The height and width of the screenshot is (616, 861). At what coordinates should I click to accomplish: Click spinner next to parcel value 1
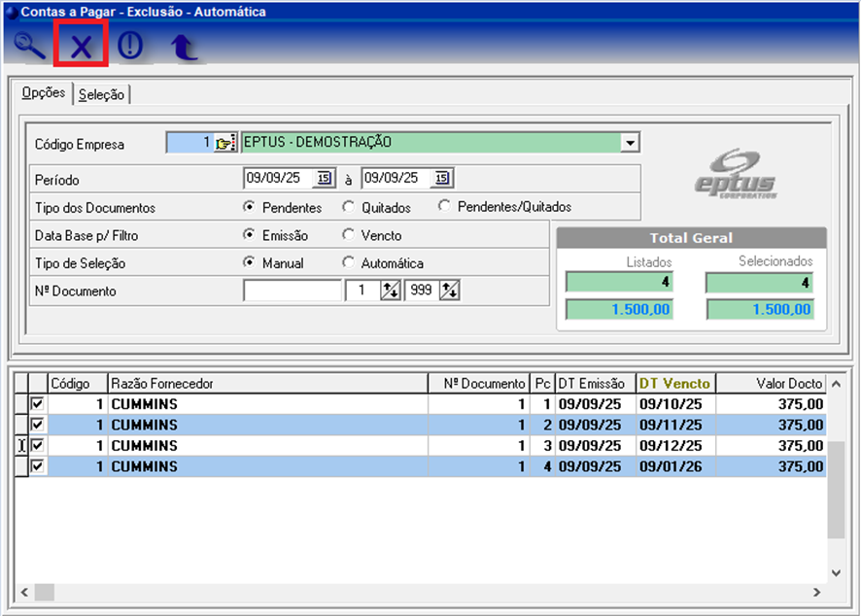point(390,291)
